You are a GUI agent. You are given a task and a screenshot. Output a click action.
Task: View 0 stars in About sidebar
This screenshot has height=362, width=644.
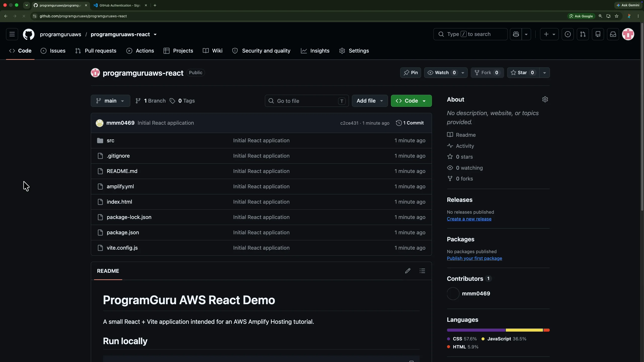(460, 157)
